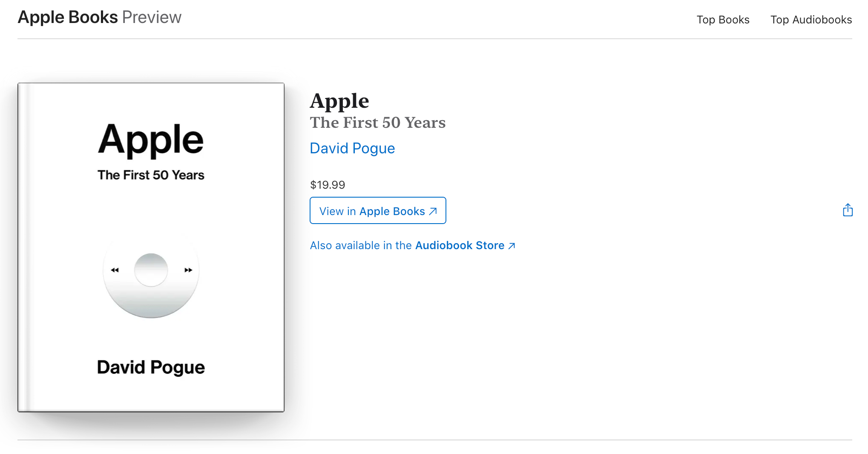Go to Top Audiobooks
Screen dimensions: 868x454
click(x=811, y=20)
